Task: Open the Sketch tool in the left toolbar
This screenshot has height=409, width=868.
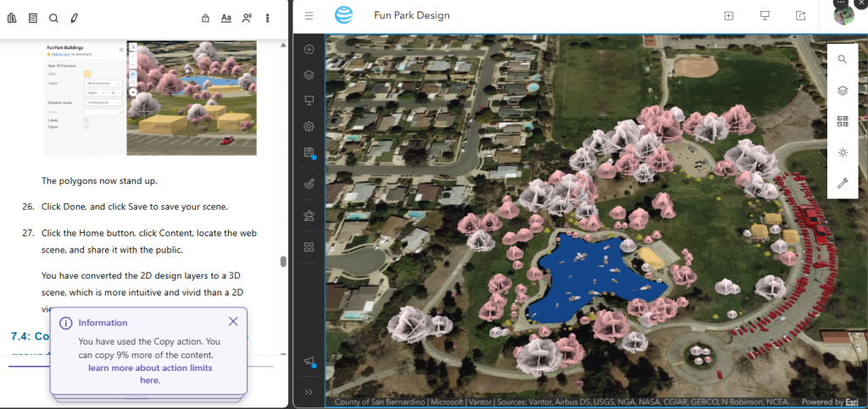Action: pos(309,183)
